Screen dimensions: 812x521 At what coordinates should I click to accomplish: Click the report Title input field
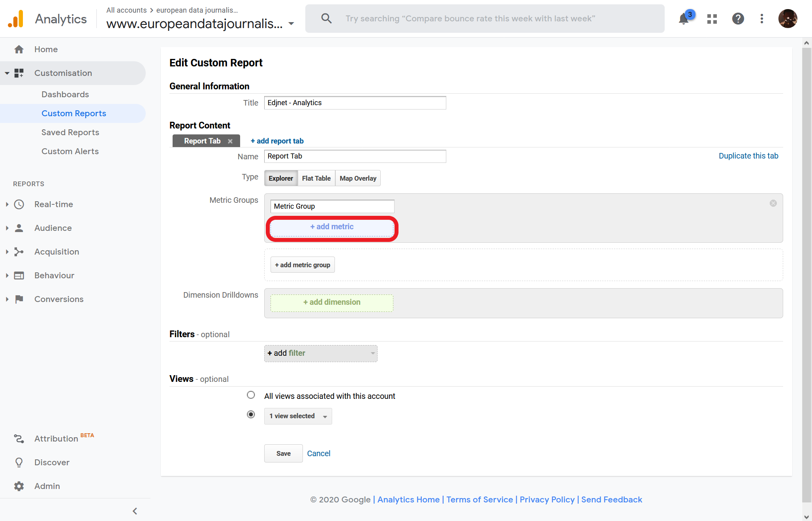[355, 103]
